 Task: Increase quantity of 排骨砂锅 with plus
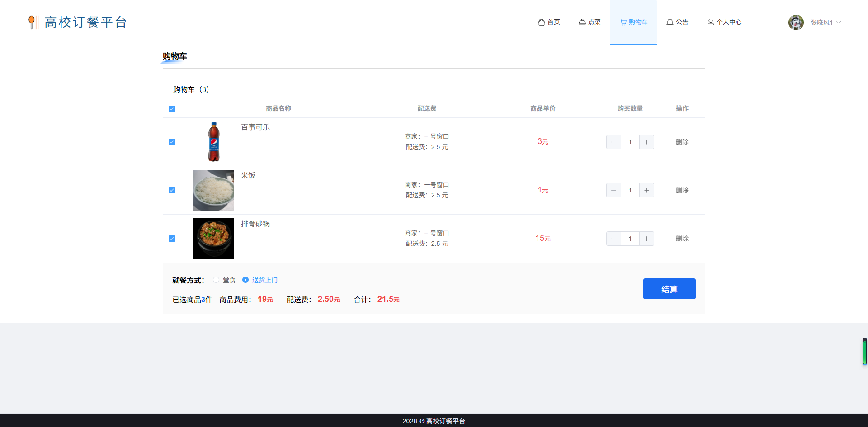pyautogui.click(x=647, y=239)
